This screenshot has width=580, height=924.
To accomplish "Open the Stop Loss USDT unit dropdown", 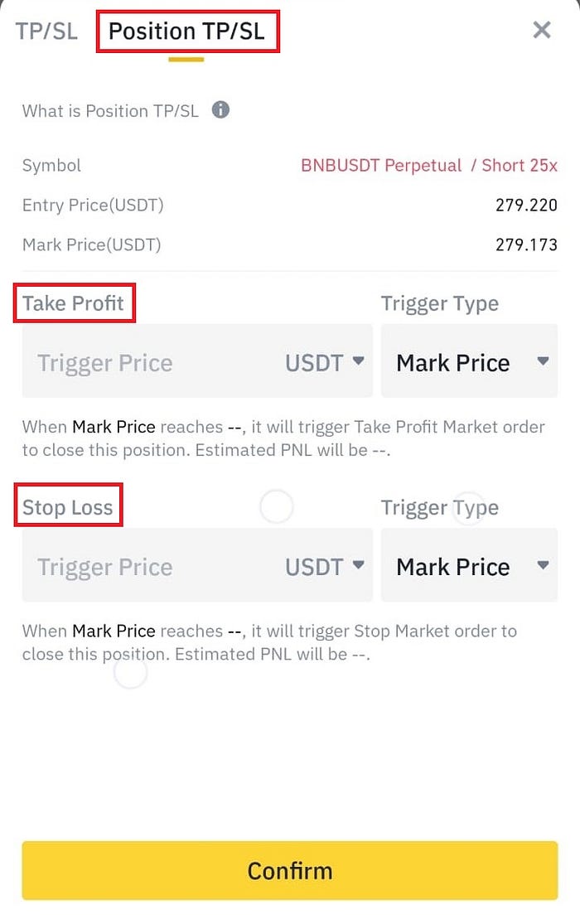I will point(325,567).
